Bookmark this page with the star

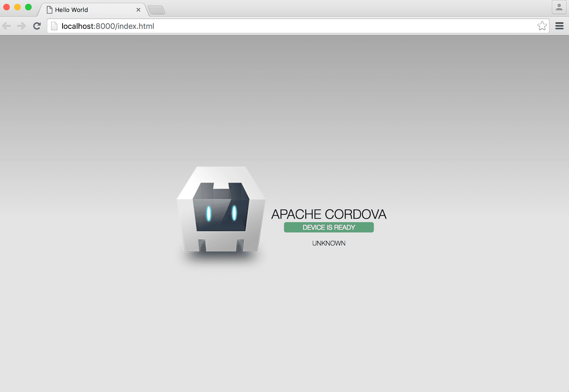pyautogui.click(x=542, y=26)
